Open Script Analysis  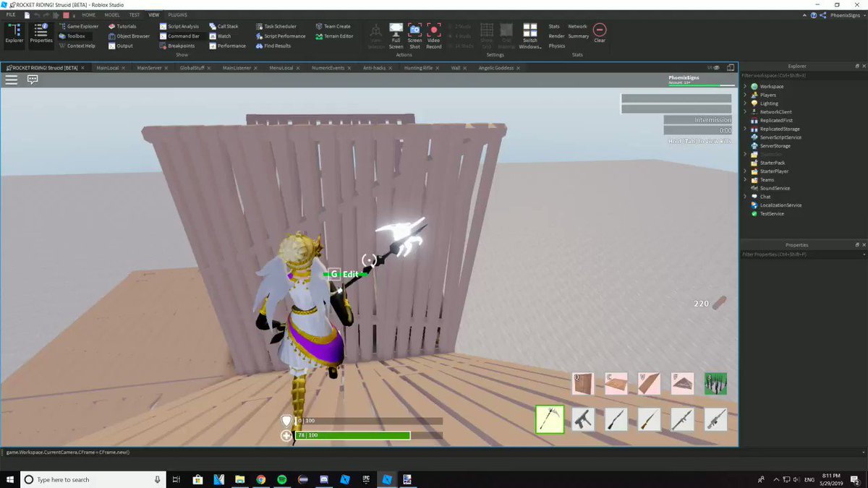(x=179, y=26)
